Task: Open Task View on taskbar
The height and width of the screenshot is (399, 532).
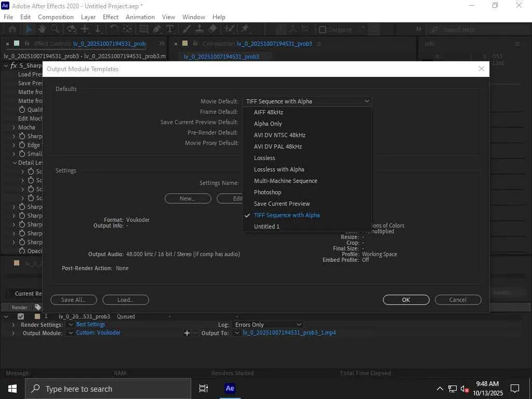Action: coord(203,389)
